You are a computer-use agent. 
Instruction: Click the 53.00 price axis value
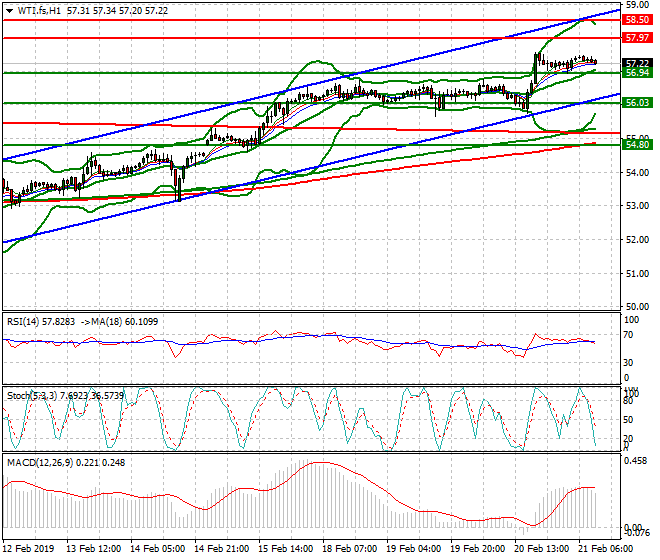click(637, 206)
